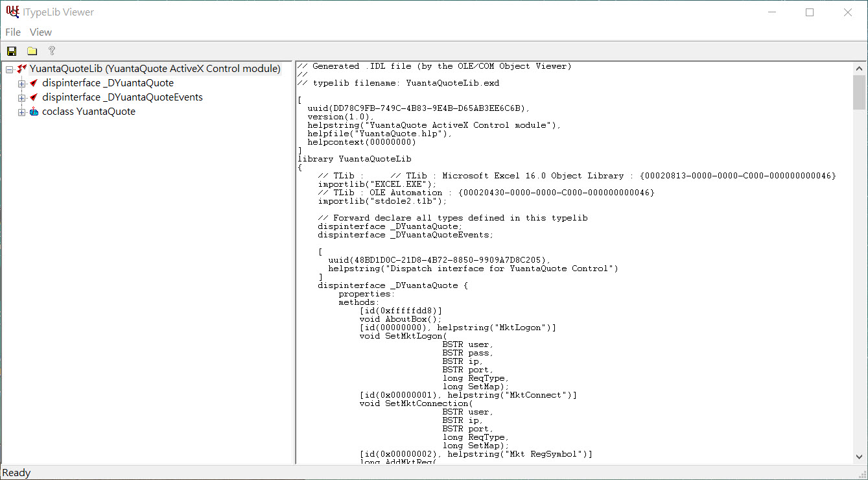Click the Ready status bar text
Viewport: 868px width, 480px height.
[17, 473]
